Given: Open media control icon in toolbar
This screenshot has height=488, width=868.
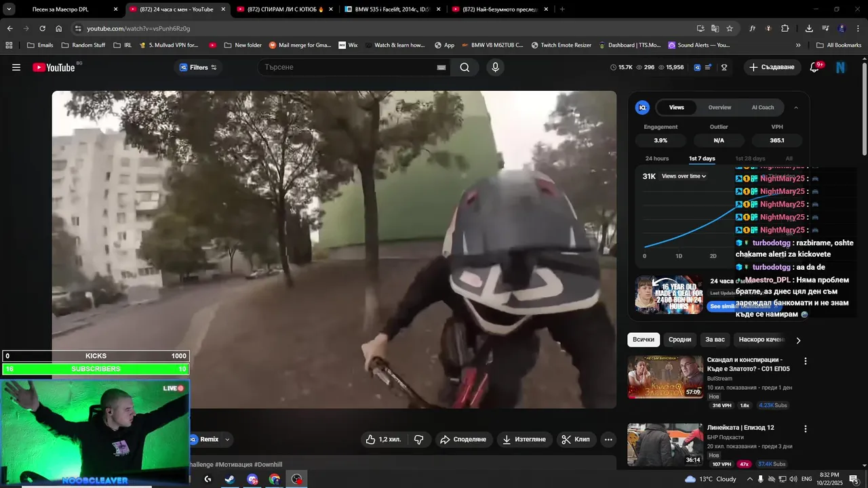Looking at the screenshot, I should (825, 28).
